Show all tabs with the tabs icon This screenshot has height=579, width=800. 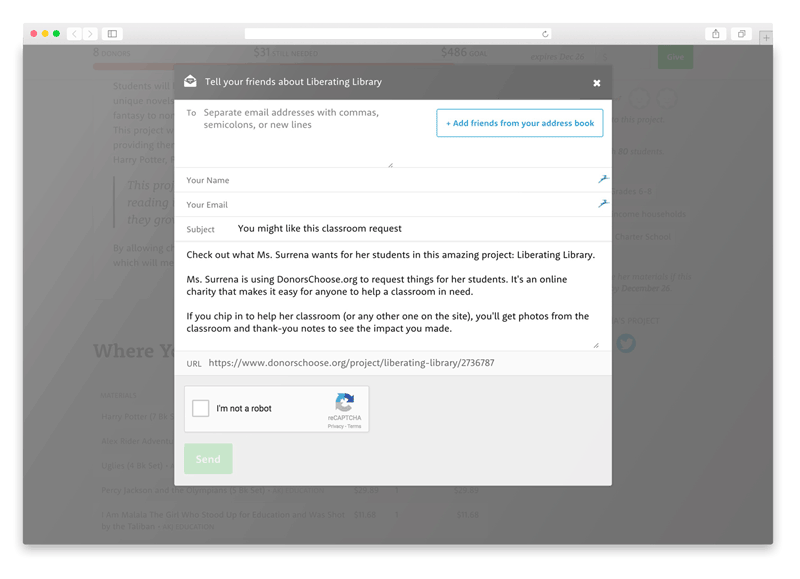tap(741, 34)
